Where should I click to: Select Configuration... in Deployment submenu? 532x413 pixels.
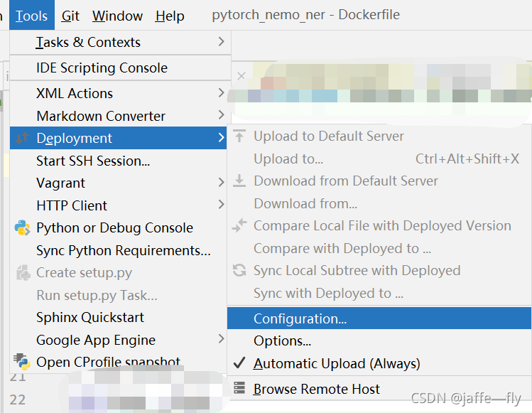[300, 319]
